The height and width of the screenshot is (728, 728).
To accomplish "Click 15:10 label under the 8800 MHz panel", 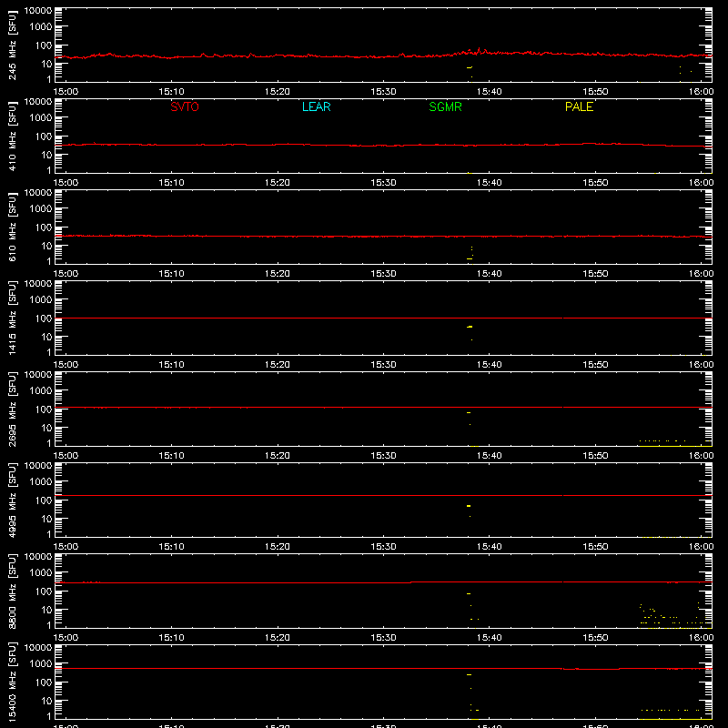I will click(171, 638).
